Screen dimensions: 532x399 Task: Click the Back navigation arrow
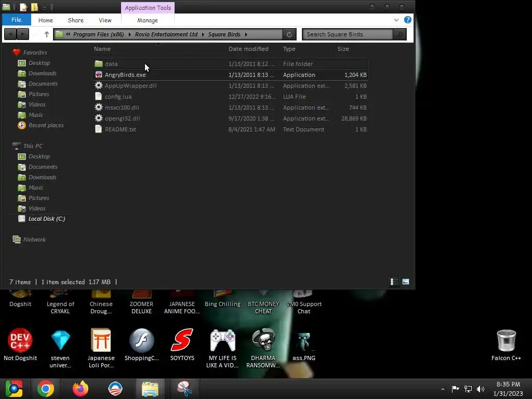pyautogui.click(x=10, y=34)
